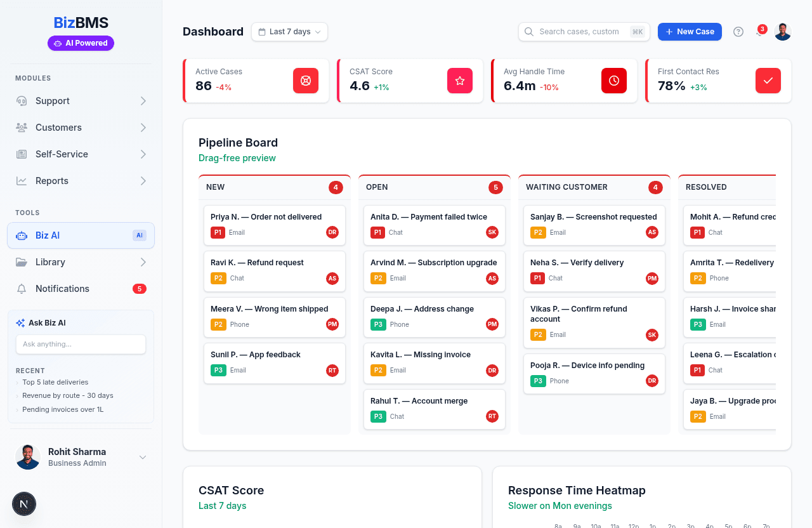Expand Rohit Sharma account menu
This screenshot has width=812, height=528.
point(143,458)
